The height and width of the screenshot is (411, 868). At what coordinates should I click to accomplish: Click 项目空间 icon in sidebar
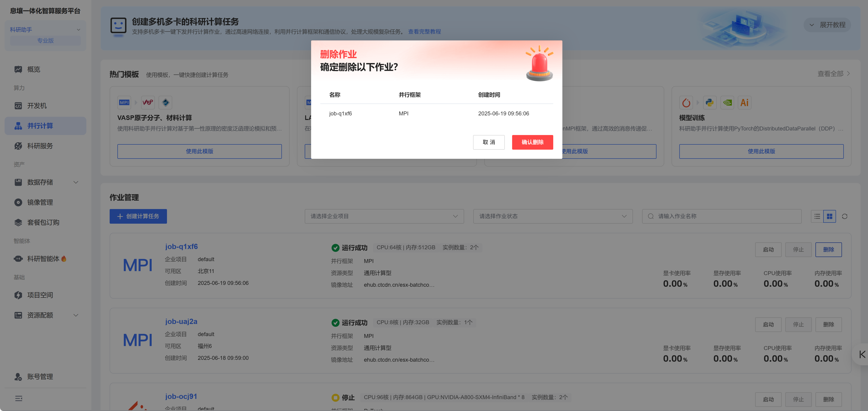(x=18, y=295)
